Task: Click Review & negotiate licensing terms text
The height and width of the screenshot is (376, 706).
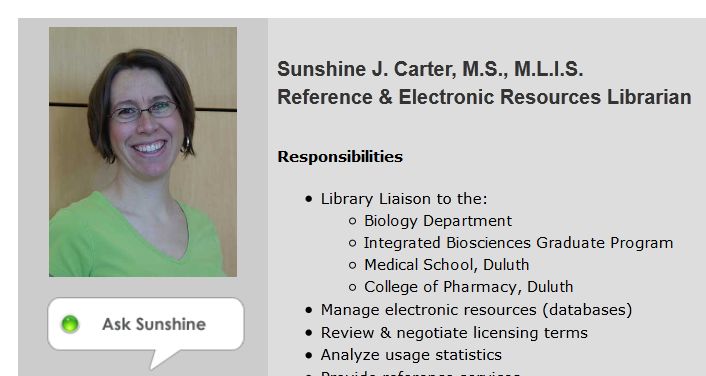Action: coord(454,333)
